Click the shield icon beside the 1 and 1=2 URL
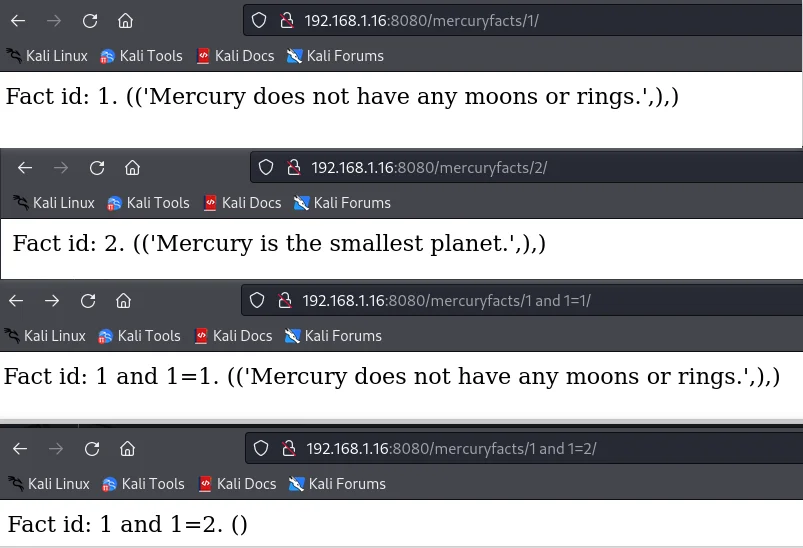803x548 pixels. tap(261, 449)
